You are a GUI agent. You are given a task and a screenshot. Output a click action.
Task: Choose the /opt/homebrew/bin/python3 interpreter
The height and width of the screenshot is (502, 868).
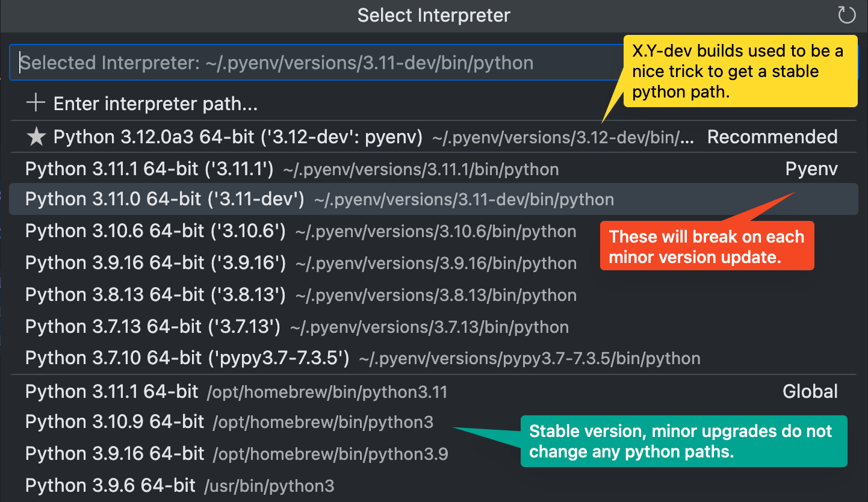click(181, 421)
